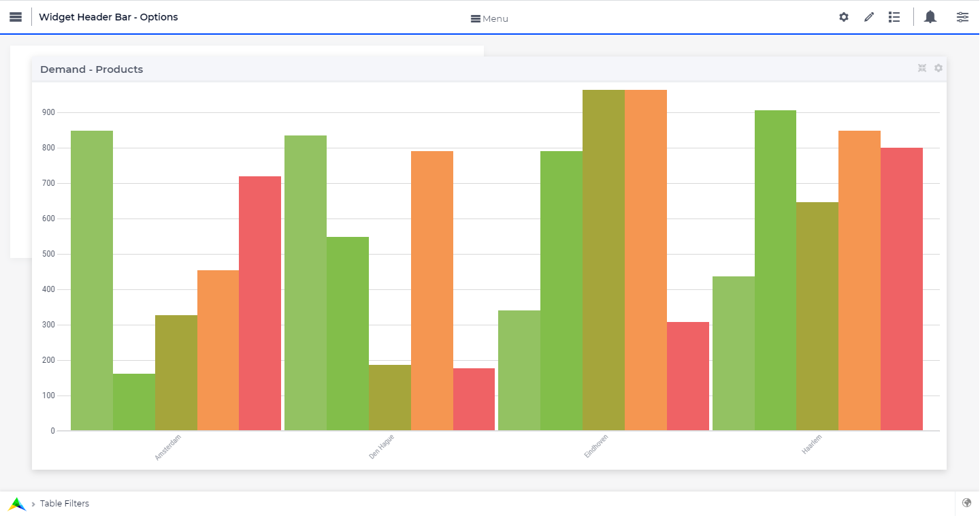This screenshot has height=516, width=980.
Task: Select Den Hague's bright green bar
Action: click(x=348, y=334)
